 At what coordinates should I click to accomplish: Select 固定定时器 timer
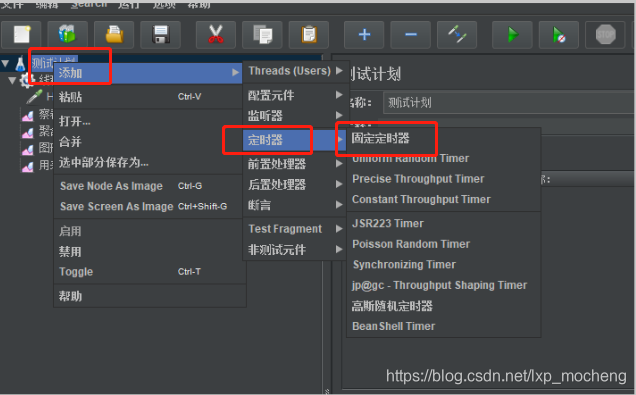tap(444, 138)
